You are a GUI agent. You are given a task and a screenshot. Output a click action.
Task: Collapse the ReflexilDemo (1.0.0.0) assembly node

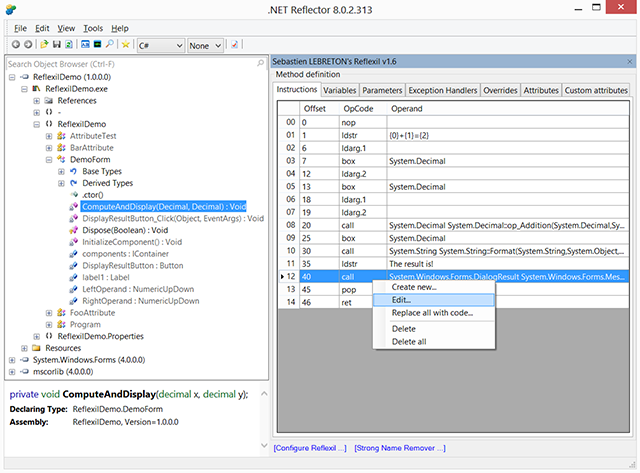pos(12,77)
